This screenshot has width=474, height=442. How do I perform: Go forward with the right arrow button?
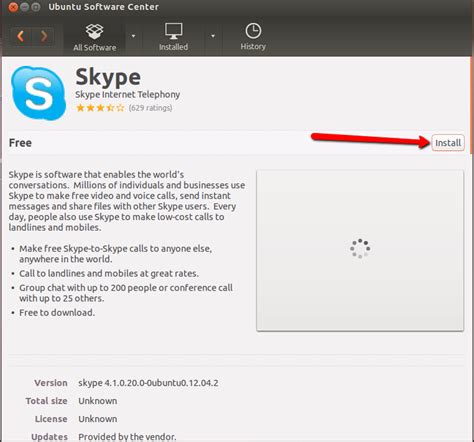click(43, 36)
